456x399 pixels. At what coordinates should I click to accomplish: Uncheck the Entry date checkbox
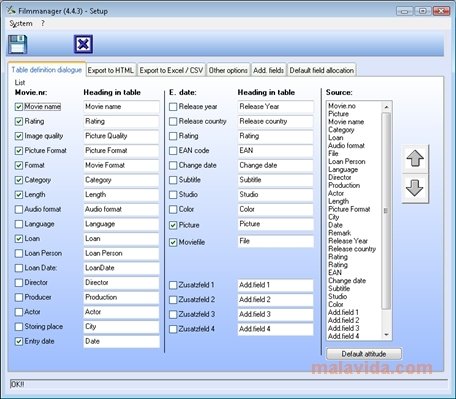coord(19,341)
